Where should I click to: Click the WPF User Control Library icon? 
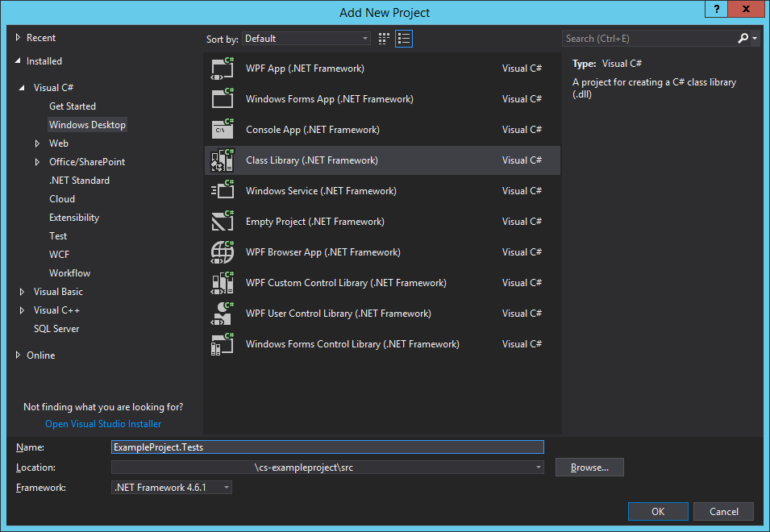coord(222,314)
